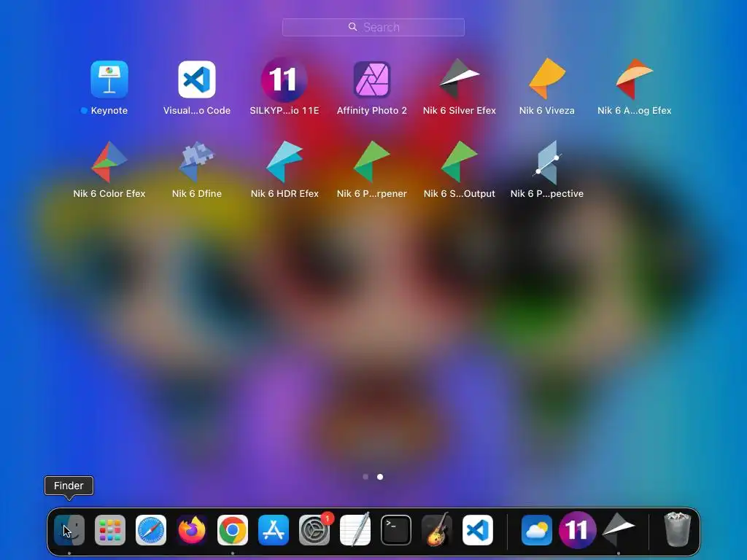Open SILKYPIX Developer Studio 11E in Launchpad grid
The width and height of the screenshot is (747, 560).
click(285, 79)
